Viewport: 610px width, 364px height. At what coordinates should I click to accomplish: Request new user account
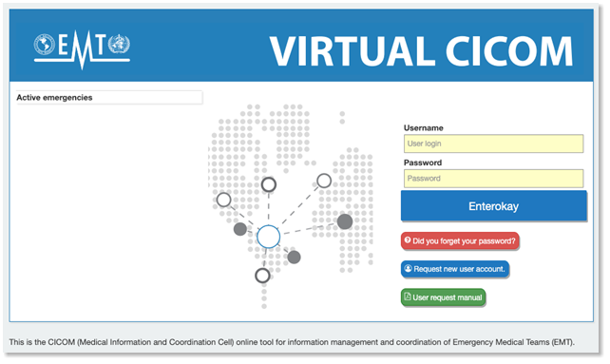(x=455, y=269)
